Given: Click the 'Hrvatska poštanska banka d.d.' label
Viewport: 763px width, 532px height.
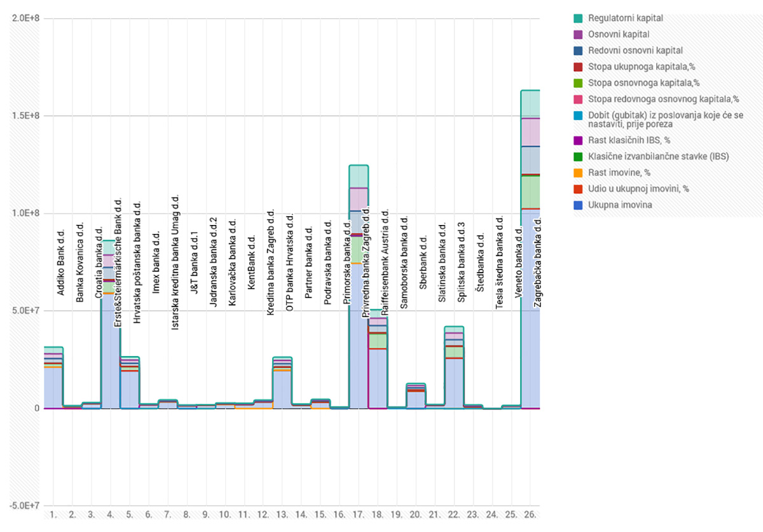Looking at the screenshot, I should (x=137, y=263).
